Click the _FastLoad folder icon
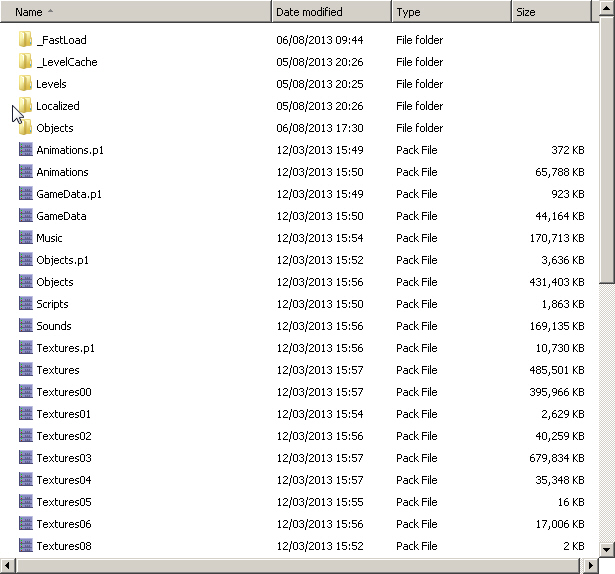Viewport: 615px width, 574px height. tap(25, 40)
